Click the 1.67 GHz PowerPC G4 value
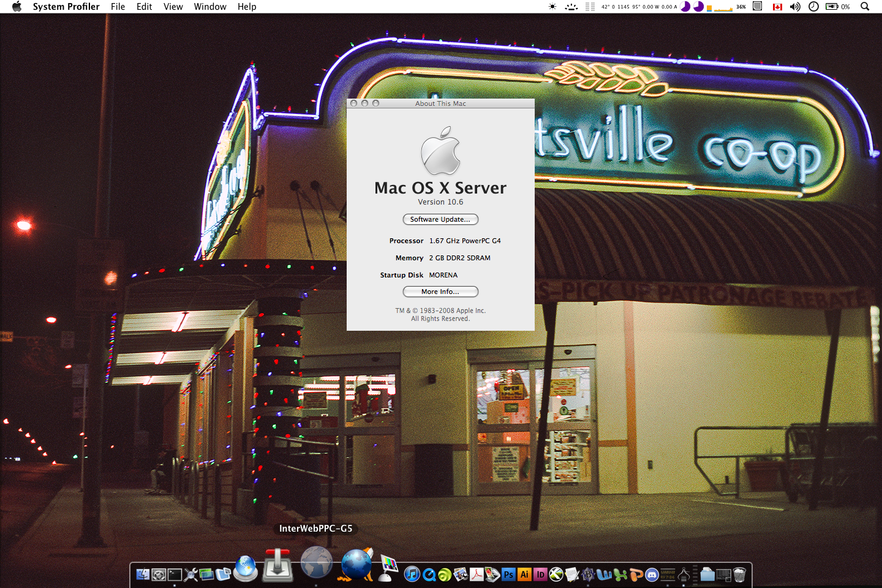882x588 pixels. pos(465,241)
